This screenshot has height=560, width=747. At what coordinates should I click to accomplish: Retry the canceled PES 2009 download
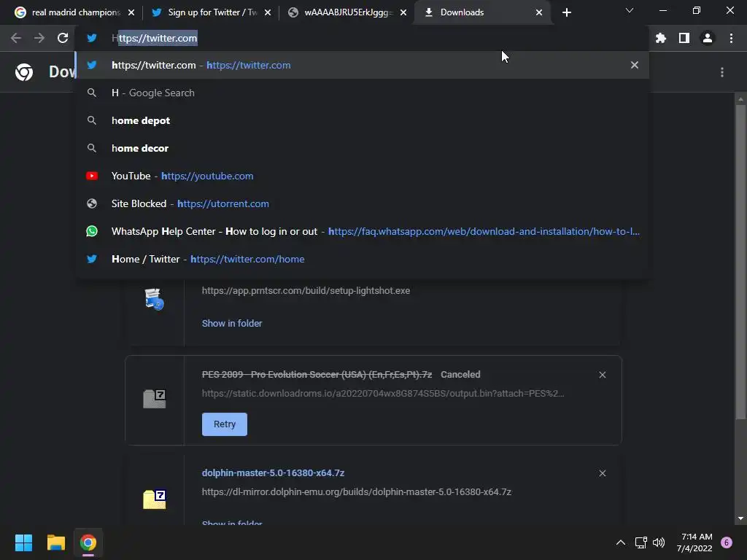[225, 424]
